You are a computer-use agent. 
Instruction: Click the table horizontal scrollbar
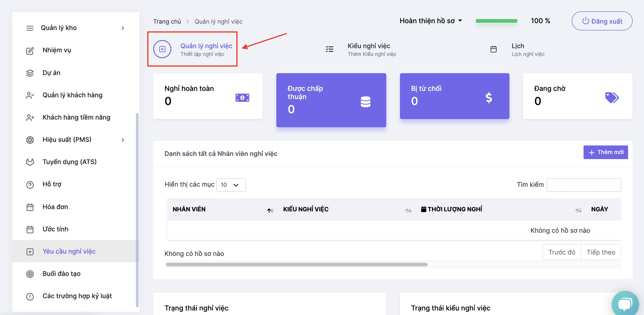[x=297, y=265]
